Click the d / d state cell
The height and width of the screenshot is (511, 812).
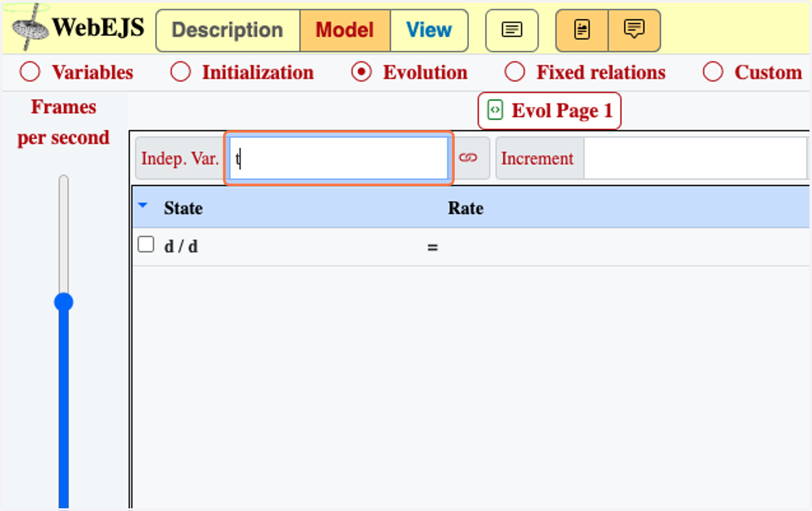pyautogui.click(x=181, y=246)
